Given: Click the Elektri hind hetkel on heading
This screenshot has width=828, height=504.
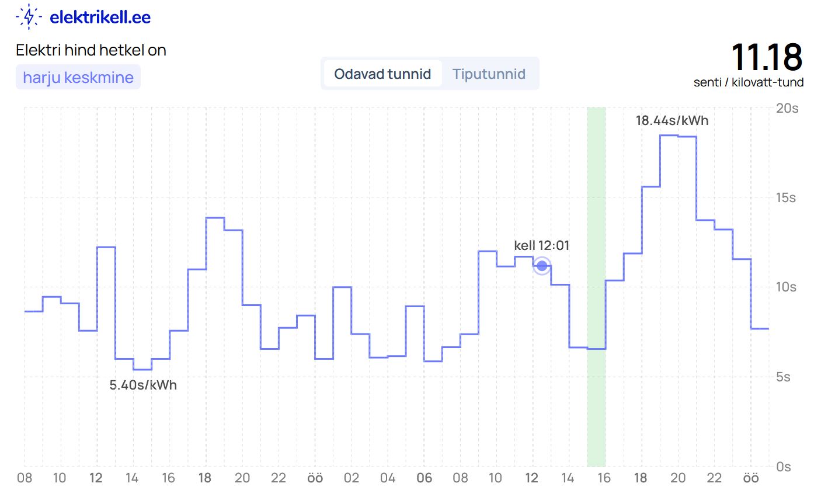Looking at the screenshot, I should (91, 51).
